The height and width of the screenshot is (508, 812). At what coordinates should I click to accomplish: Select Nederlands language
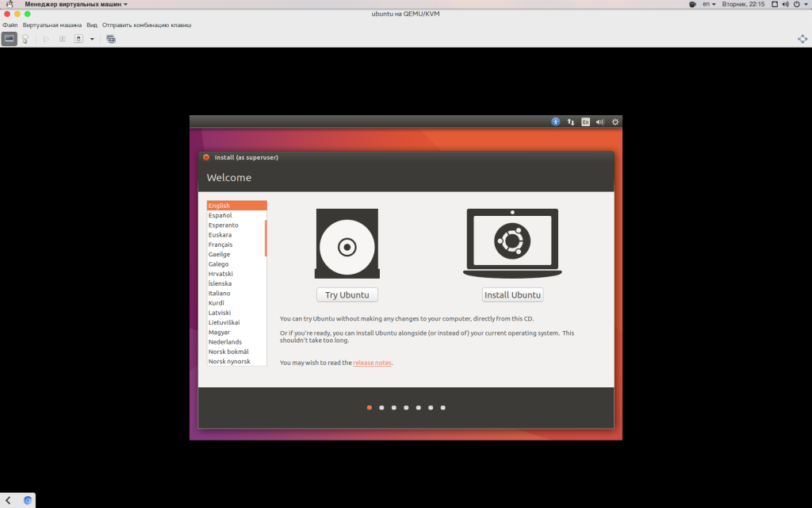pyautogui.click(x=236, y=342)
